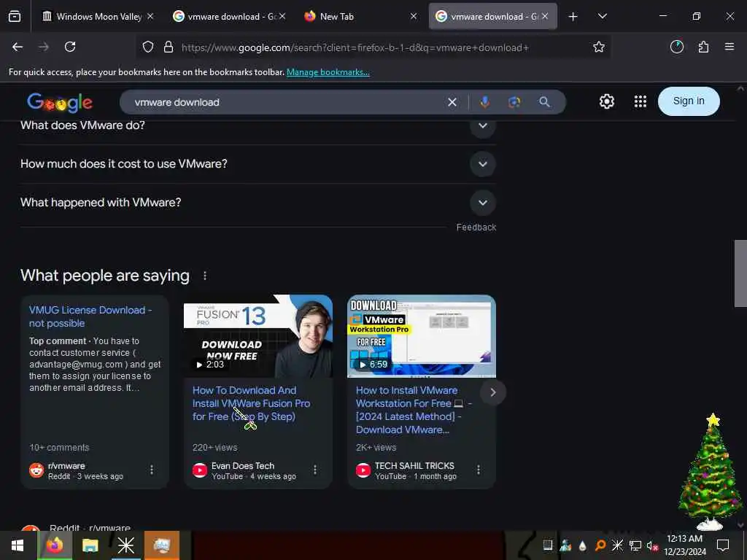The image size is (747, 560).
Task: Show site security padlock info
Action: click(169, 47)
